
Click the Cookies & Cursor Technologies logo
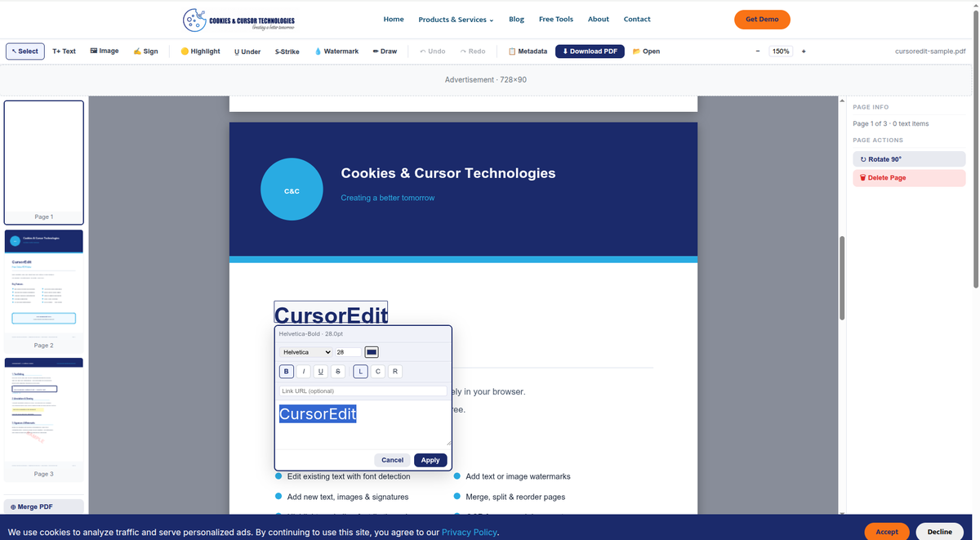coord(239,20)
